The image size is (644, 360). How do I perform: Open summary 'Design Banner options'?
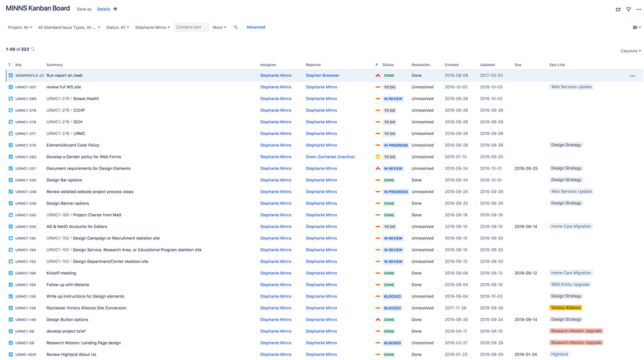click(x=68, y=203)
